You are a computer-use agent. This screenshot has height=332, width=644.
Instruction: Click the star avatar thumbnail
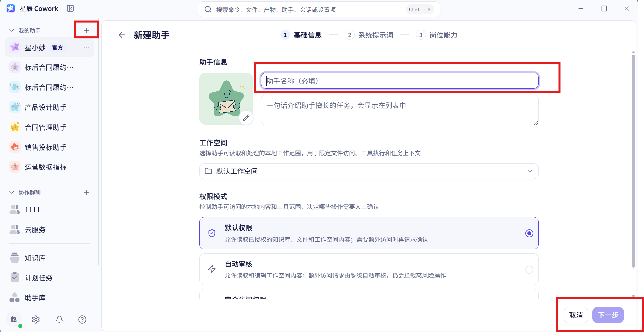pyautogui.click(x=226, y=99)
